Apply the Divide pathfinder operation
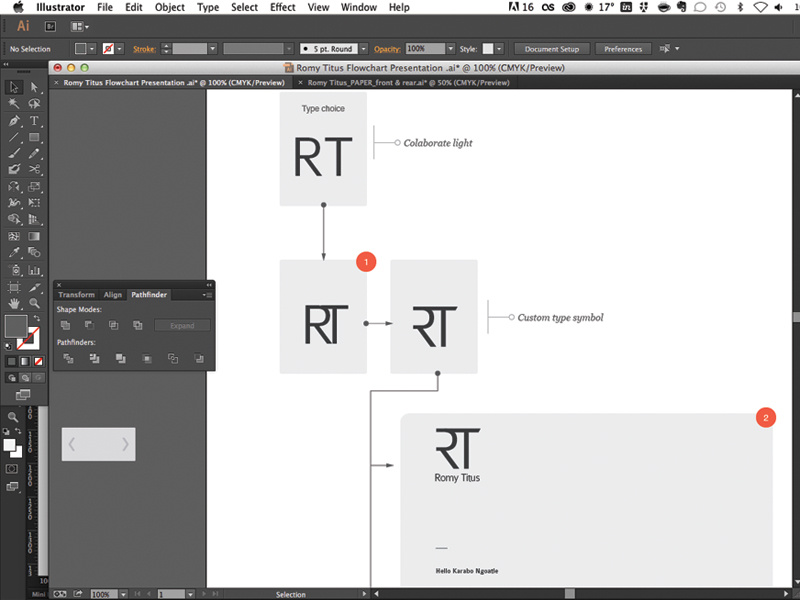The image size is (800, 600). (68, 358)
